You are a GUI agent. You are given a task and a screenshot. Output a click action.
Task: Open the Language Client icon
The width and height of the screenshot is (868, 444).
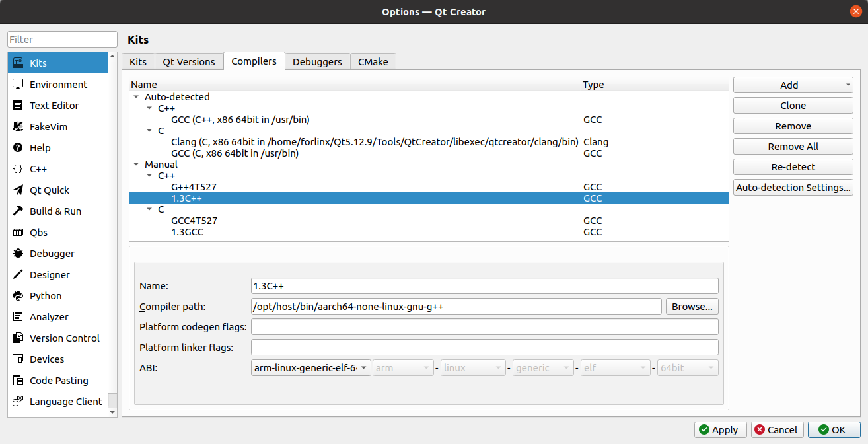pyautogui.click(x=18, y=402)
